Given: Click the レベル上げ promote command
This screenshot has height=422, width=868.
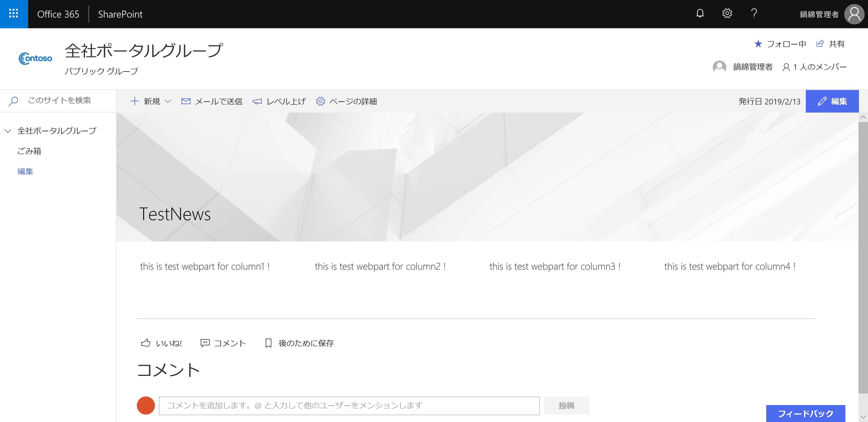Looking at the screenshot, I should click(x=279, y=101).
